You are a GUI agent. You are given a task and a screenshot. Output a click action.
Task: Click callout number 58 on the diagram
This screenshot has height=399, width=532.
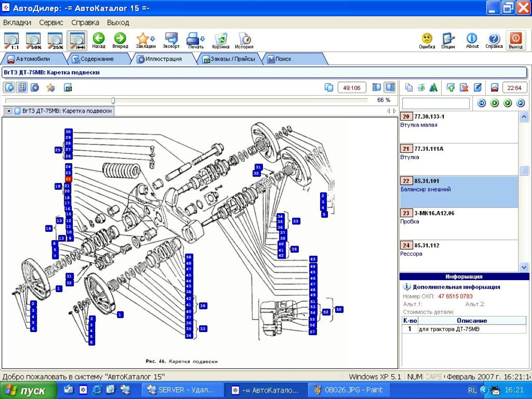tap(189, 257)
